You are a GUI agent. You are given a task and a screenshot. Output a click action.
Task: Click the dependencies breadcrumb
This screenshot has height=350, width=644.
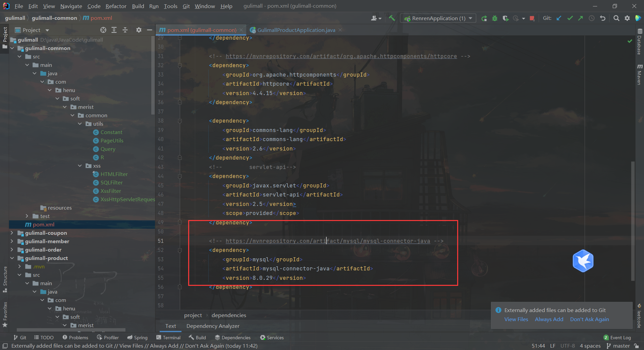point(229,315)
